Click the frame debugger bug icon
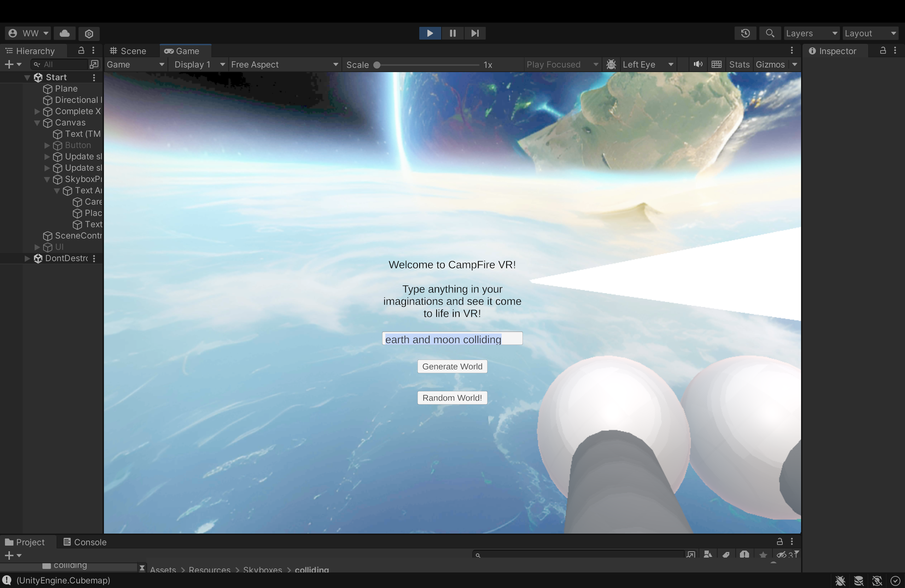 coord(611,65)
